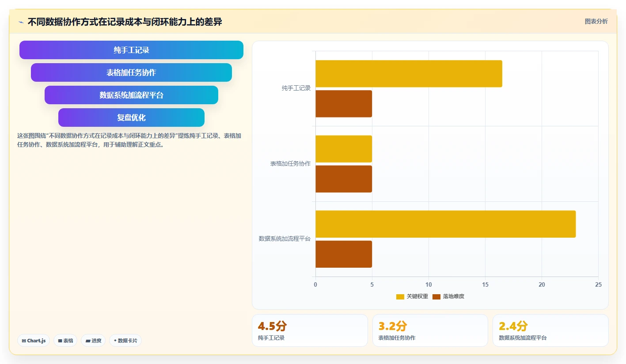Click the x-axis tick value 15

[485, 285]
